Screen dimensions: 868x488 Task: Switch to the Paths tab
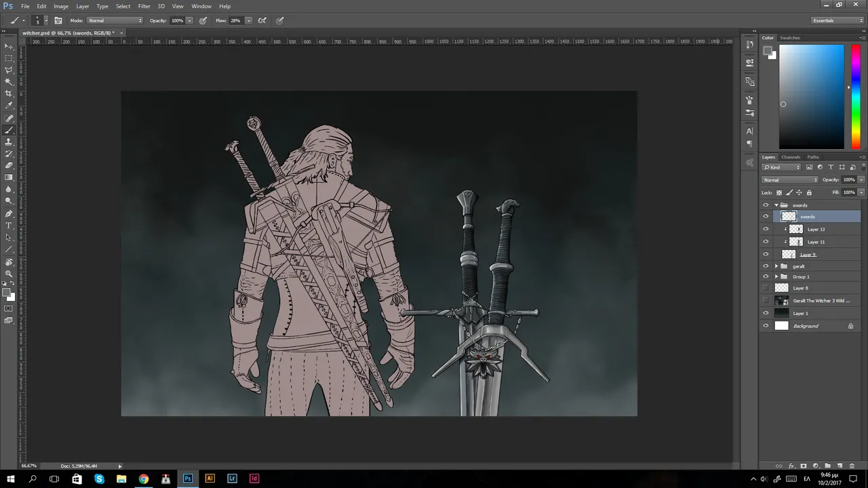pos(813,157)
